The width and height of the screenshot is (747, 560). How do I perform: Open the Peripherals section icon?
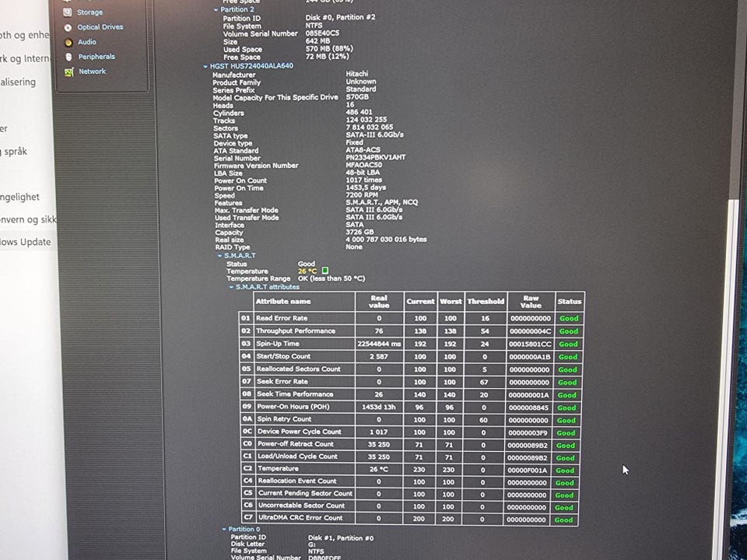pos(68,57)
